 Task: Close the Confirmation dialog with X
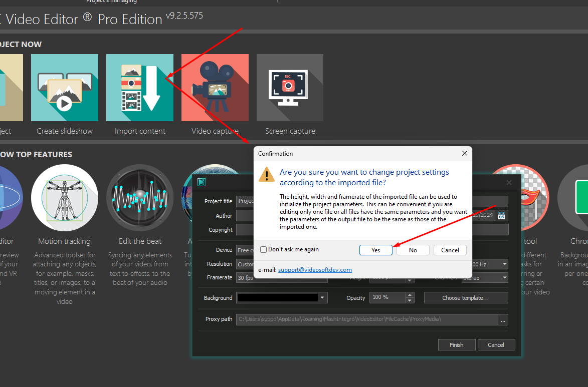pyautogui.click(x=465, y=153)
